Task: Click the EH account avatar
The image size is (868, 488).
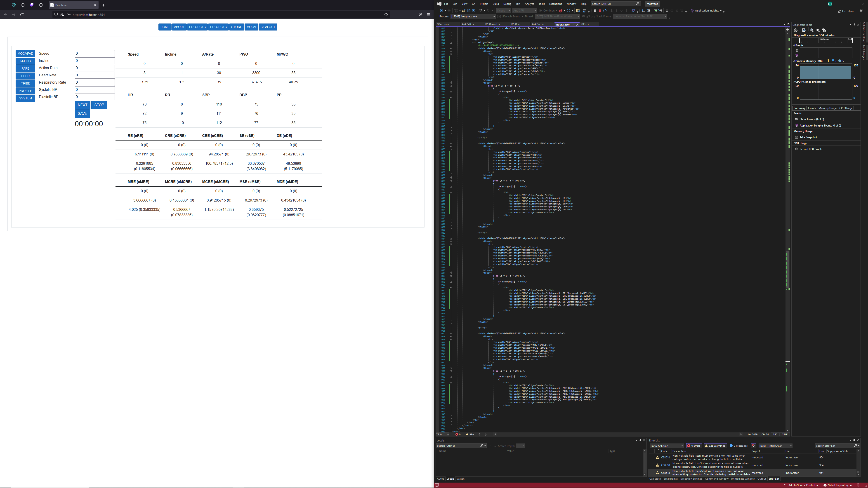Action: pos(830,4)
